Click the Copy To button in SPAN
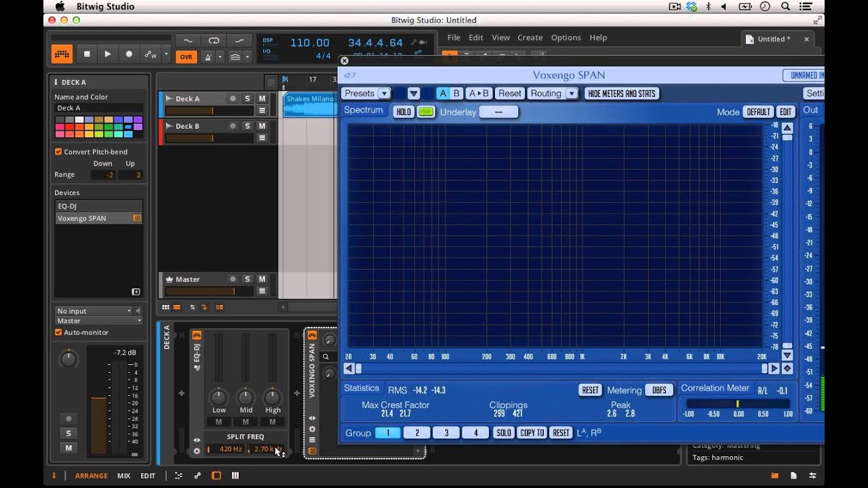This screenshot has height=488, width=868. coord(532,433)
